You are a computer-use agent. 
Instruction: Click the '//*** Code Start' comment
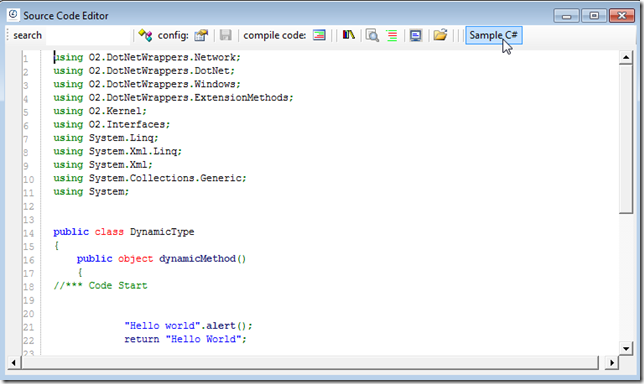coord(100,286)
